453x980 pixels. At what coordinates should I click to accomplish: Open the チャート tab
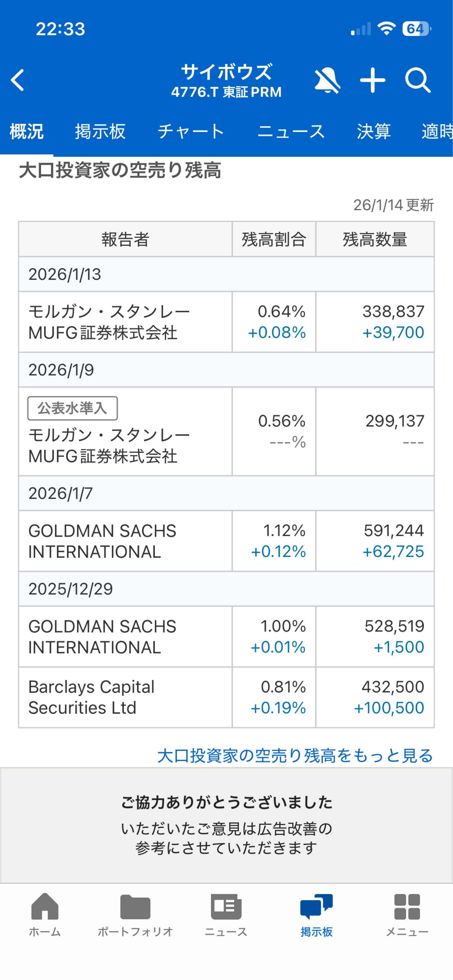[191, 132]
